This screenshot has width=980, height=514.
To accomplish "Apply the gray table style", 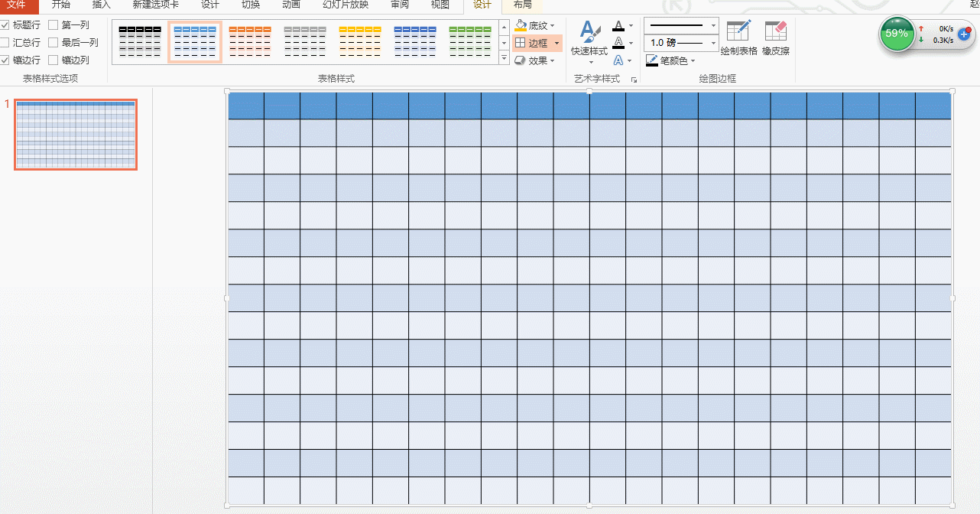I will [x=305, y=42].
